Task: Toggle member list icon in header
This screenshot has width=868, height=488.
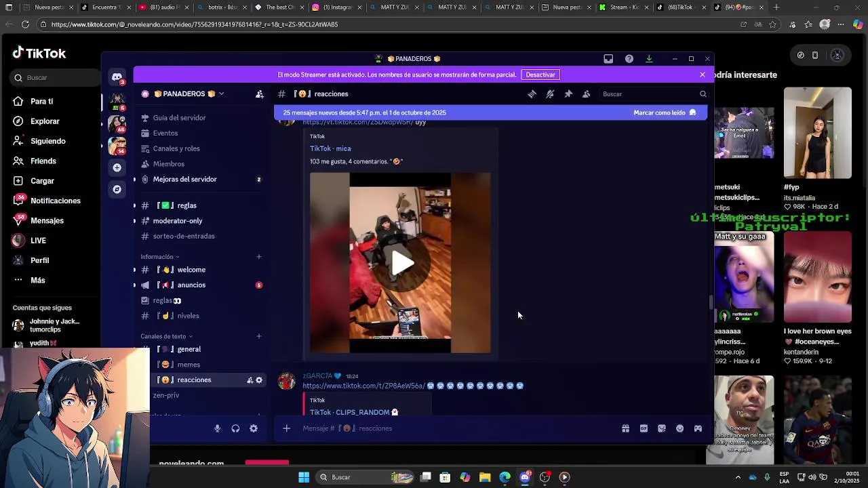Action: [x=586, y=94]
